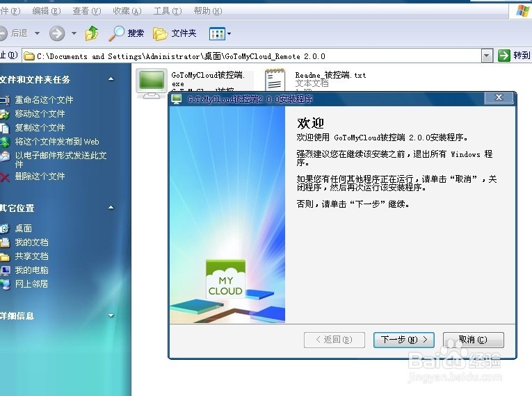
Task: Open the 查看(V) menu
Action: click(86, 11)
